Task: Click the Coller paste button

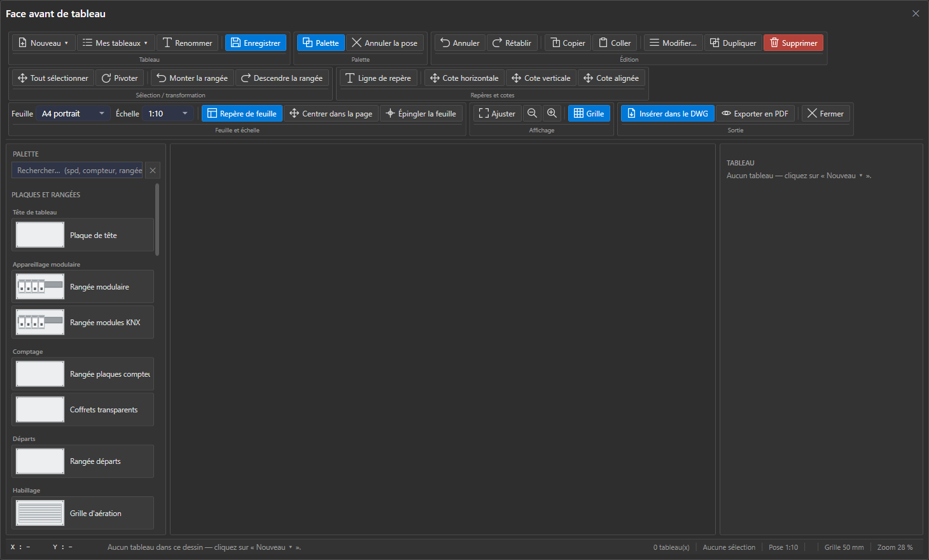Action: click(x=615, y=43)
